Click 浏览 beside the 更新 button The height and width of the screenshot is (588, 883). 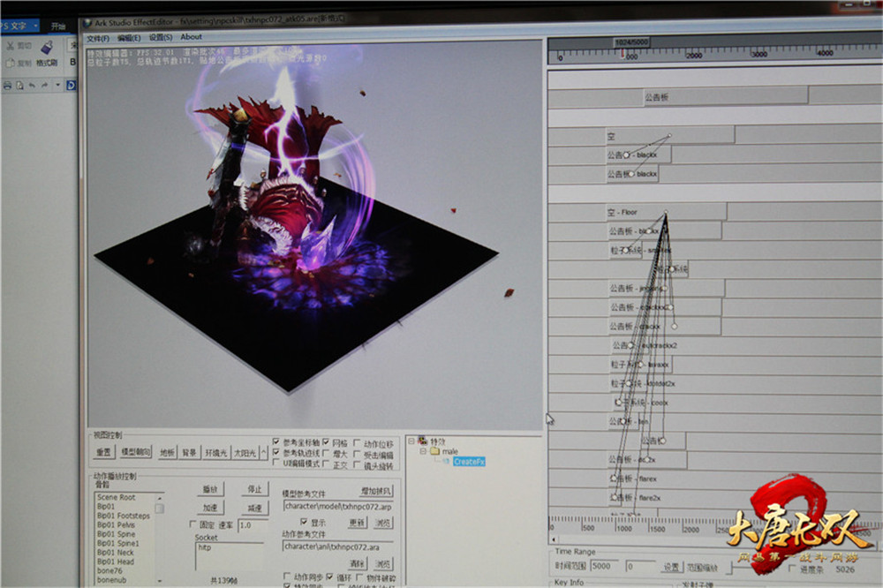(x=383, y=523)
